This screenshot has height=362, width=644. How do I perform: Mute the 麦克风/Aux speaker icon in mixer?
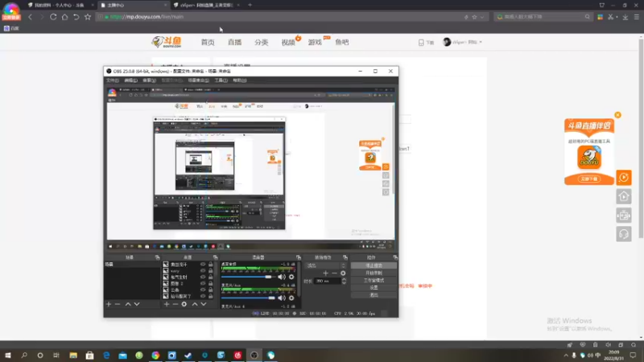tap(282, 298)
